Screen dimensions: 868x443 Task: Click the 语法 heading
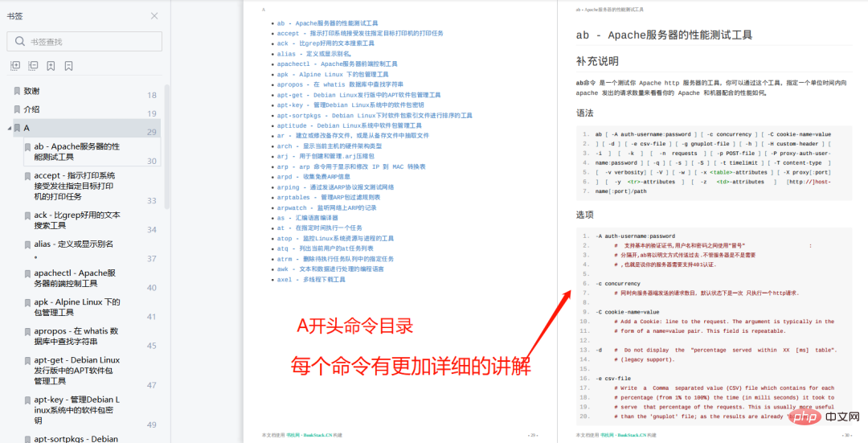584,113
